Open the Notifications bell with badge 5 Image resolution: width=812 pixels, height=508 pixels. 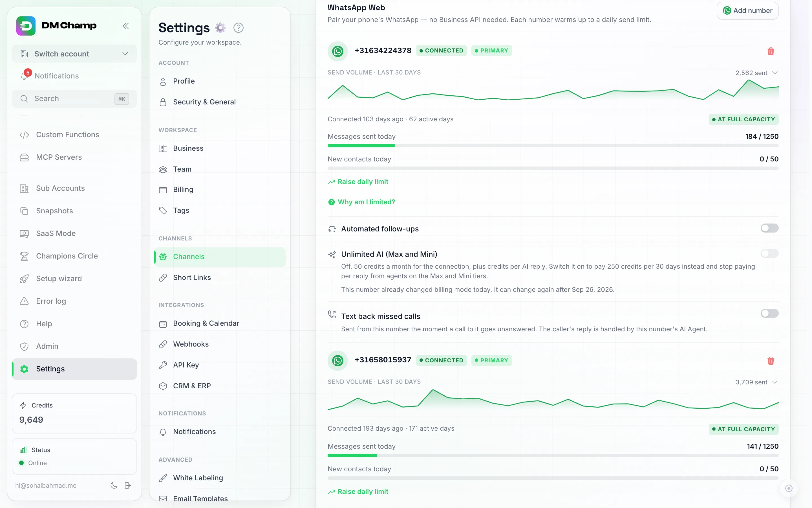tap(25, 76)
